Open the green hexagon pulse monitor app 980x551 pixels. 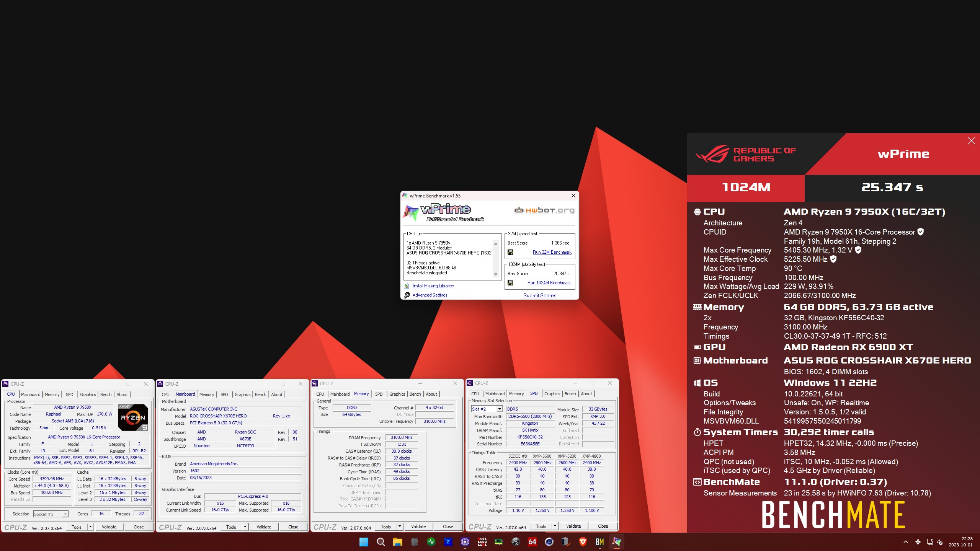431,542
